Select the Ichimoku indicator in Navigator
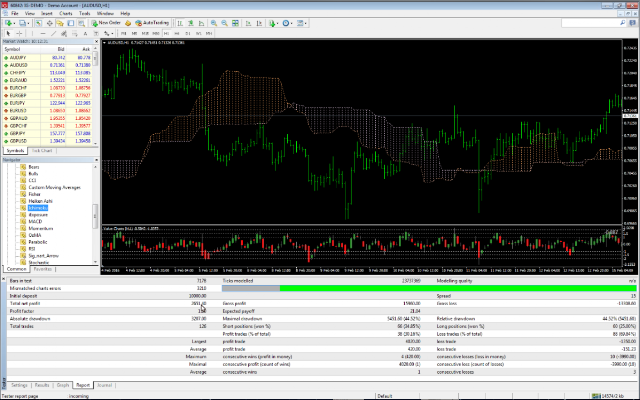 click(x=38, y=208)
